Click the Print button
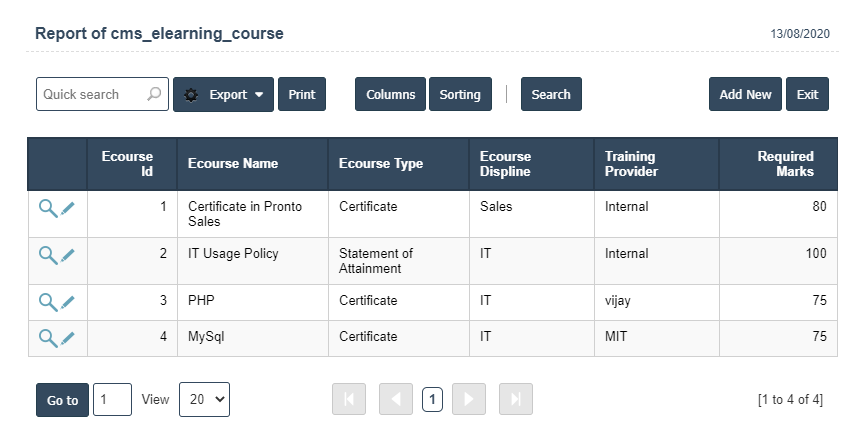The height and width of the screenshot is (436, 855). pyautogui.click(x=301, y=94)
